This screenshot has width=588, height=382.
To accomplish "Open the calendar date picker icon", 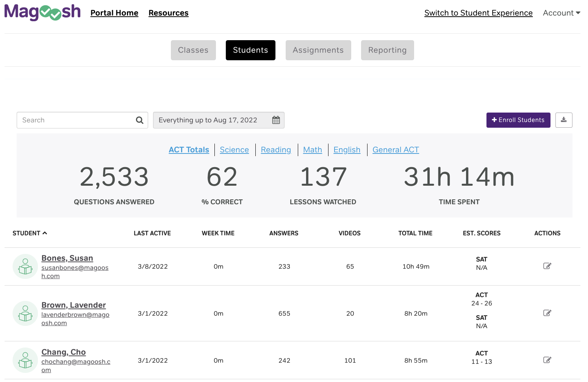I will click(x=276, y=120).
